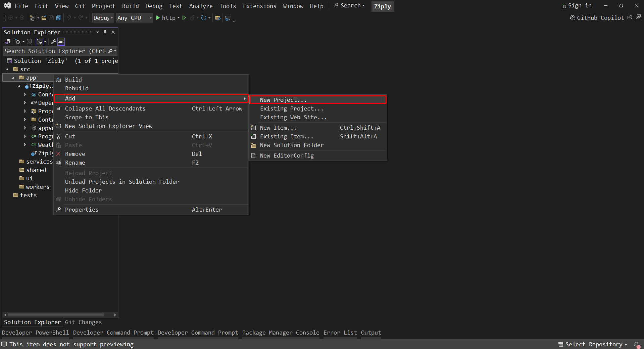644x349 pixels.
Task: Click the share/feedback icon next to GitHub Copilot
Action: (630, 17)
